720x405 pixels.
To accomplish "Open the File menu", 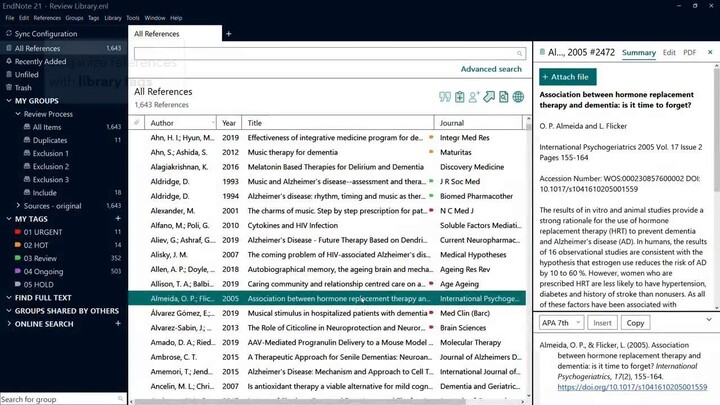I will coord(10,18).
